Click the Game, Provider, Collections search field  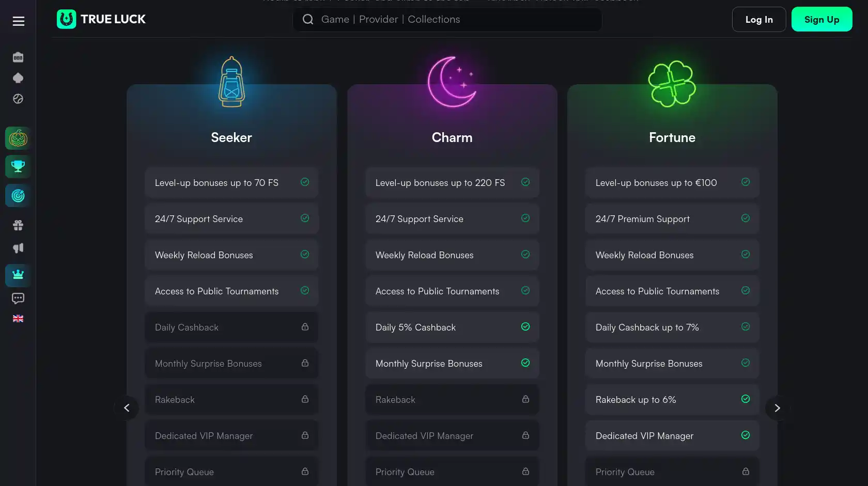point(447,20)
